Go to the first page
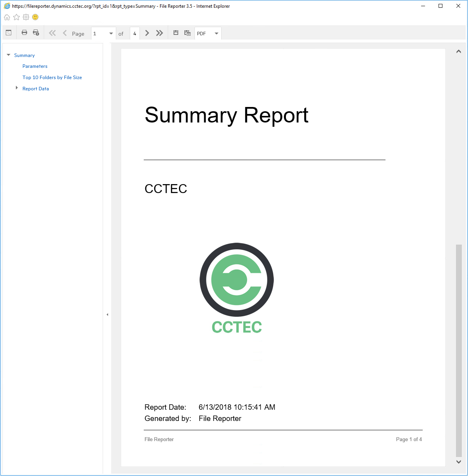This screenshot has height=476, width=468. point(52,33)
